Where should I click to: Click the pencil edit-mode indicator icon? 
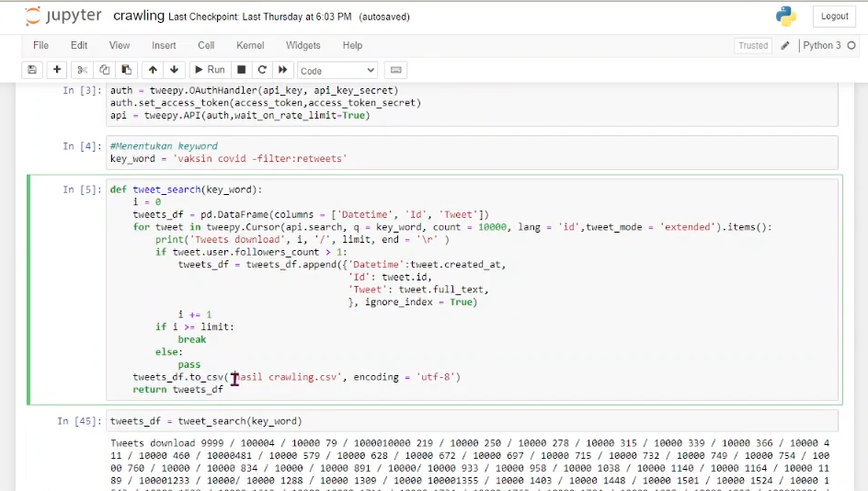pos(785,45)
